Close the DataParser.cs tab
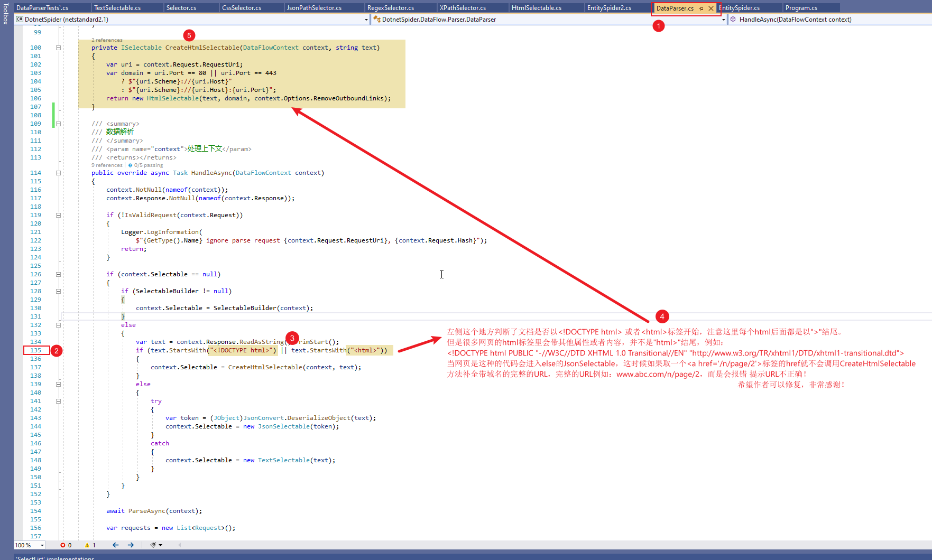This screenshot has width=932, height=560. (x=712, y=8)
